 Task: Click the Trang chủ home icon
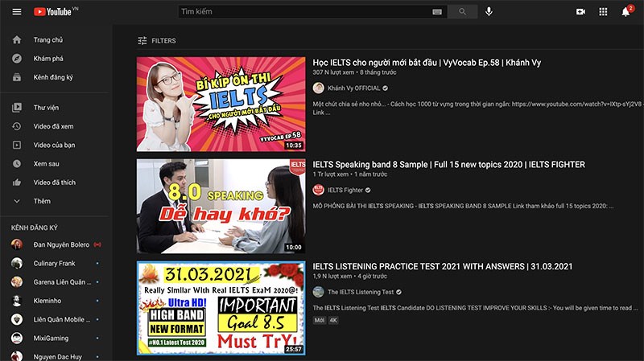[17, 39]
